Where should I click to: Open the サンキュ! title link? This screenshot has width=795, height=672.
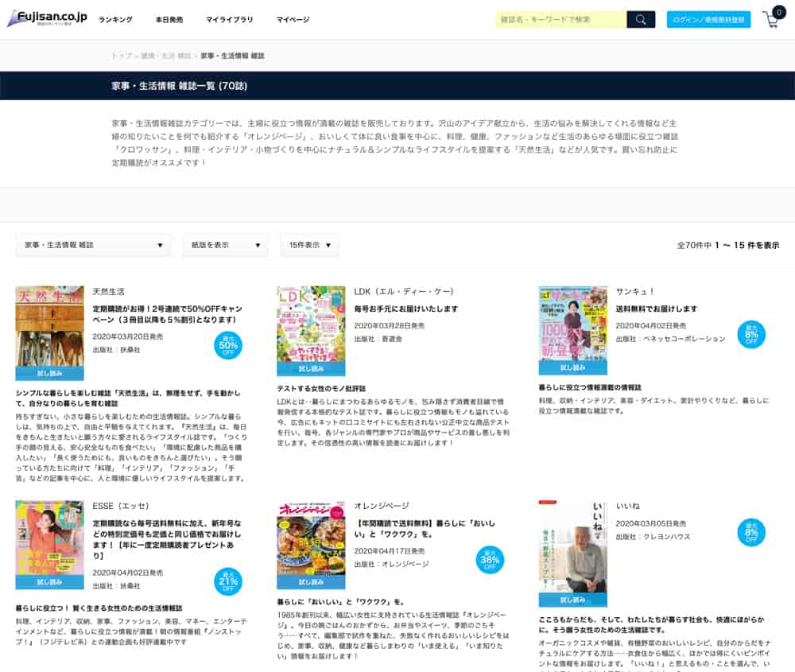(634, 292)
